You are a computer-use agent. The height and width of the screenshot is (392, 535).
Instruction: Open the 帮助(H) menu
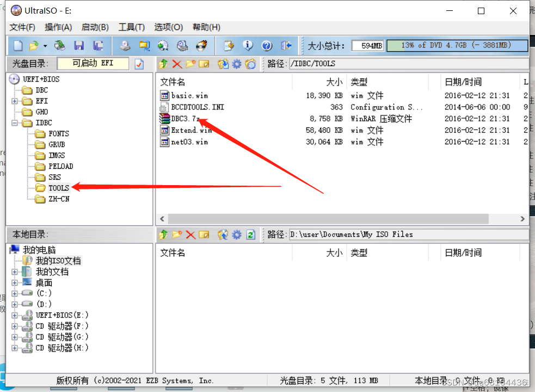[206, 27]
